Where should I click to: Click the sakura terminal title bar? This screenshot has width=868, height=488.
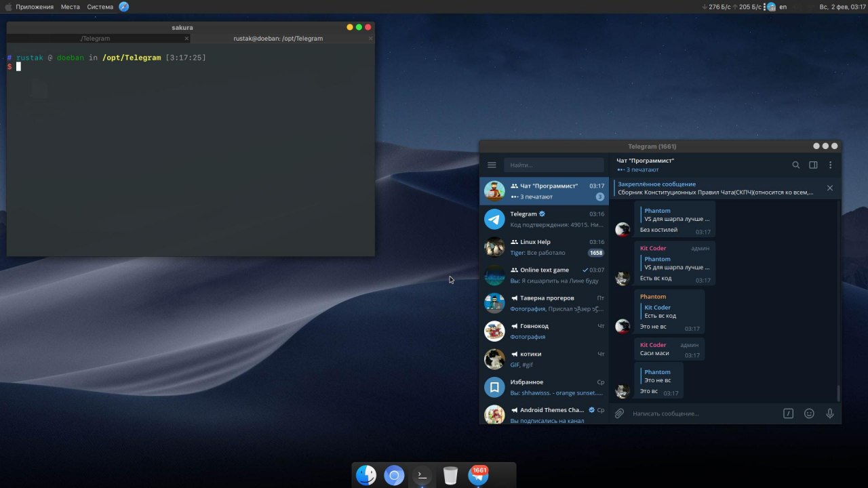(x=182, y=28)
